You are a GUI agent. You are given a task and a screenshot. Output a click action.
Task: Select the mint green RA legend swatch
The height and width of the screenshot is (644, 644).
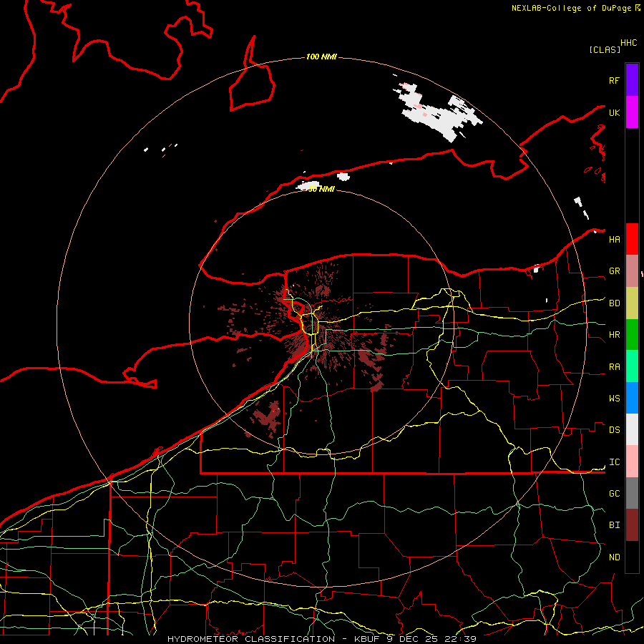[x=632, y=366]
